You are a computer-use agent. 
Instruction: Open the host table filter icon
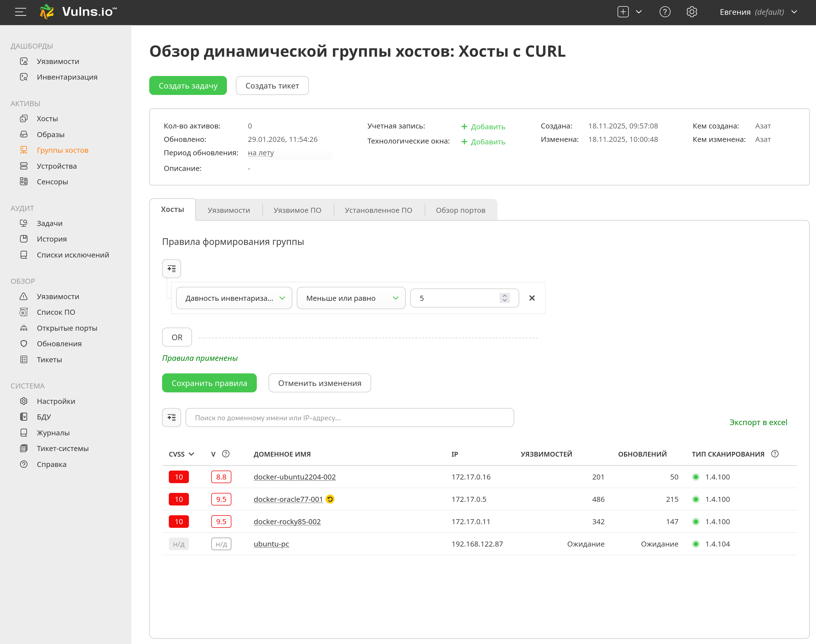click(171, 418)
